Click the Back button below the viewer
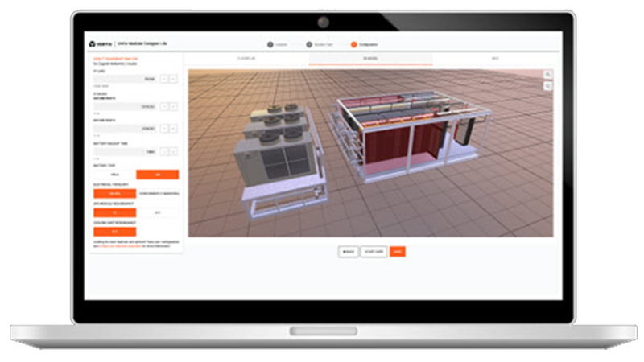Image resolution: width=644 pixels, height=362 pixels. pos(348,252)
